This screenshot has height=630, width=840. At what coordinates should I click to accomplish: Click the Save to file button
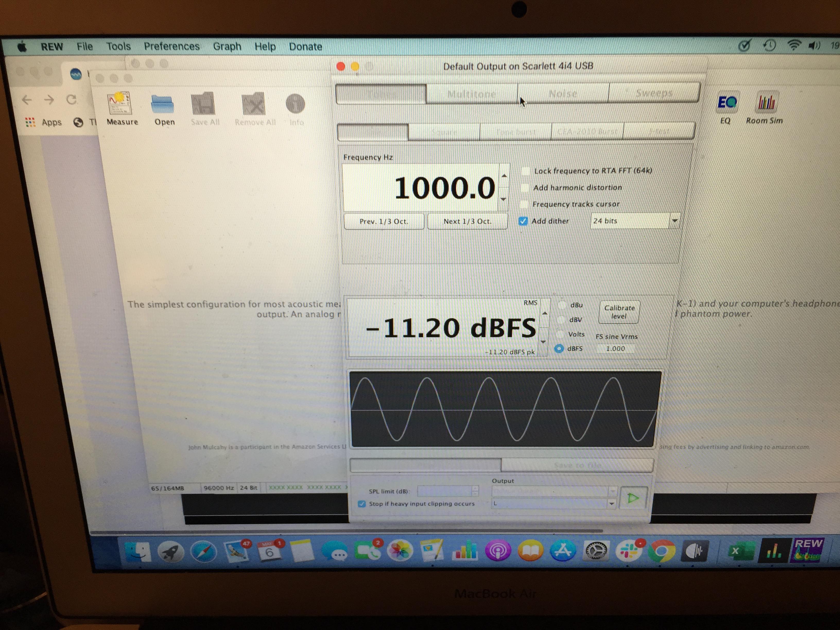pos(577,465)
